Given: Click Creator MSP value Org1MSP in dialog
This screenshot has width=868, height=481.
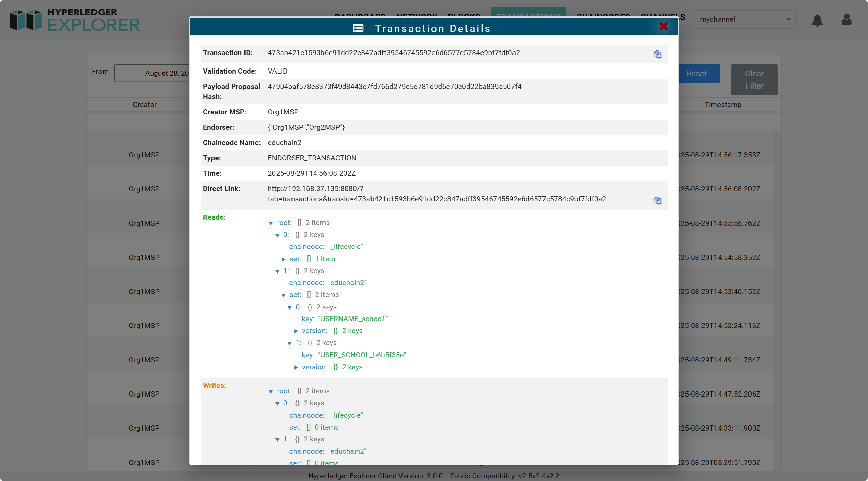Looking at the screenshot, I should tap(283, 112).
